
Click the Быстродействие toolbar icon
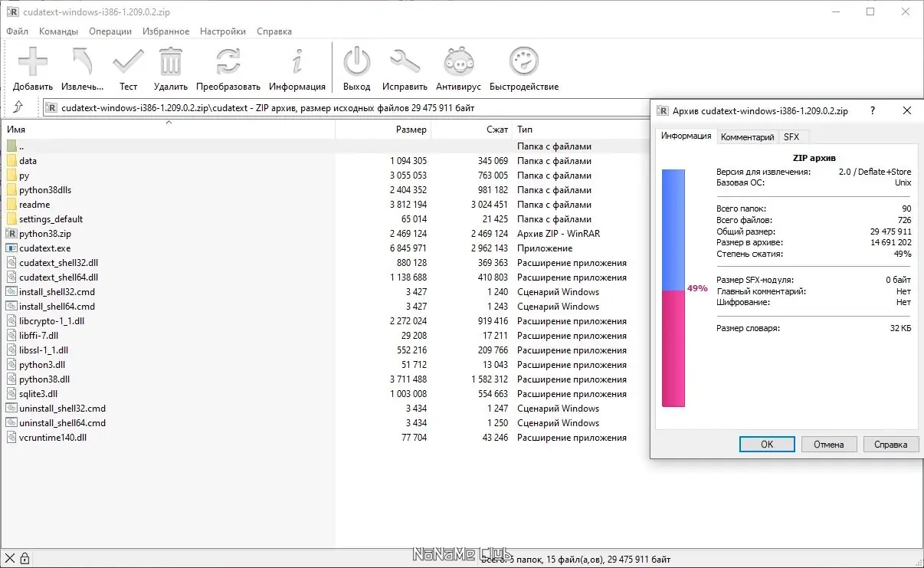coord(524,62)
